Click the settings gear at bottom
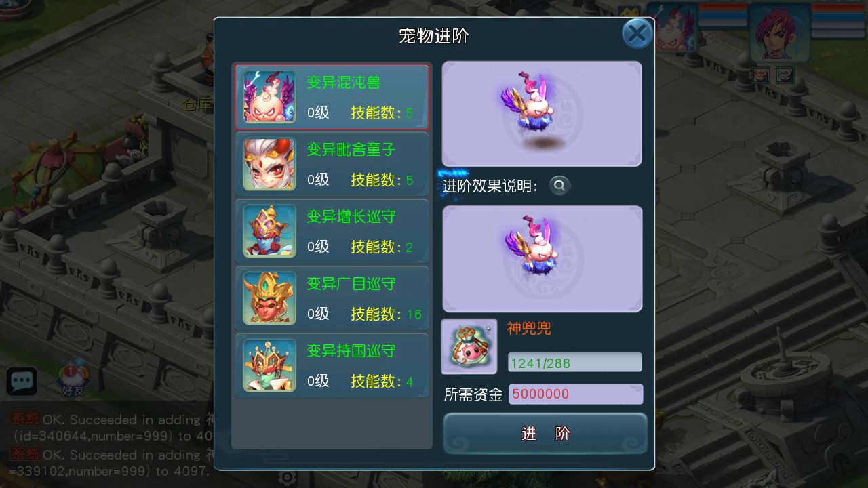 288,477
